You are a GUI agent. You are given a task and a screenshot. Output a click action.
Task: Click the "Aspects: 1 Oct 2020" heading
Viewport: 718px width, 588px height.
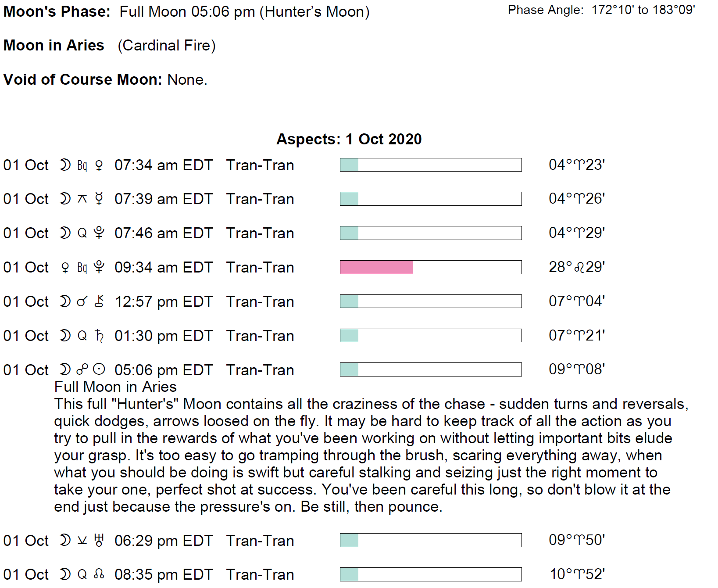pos(349,139)
